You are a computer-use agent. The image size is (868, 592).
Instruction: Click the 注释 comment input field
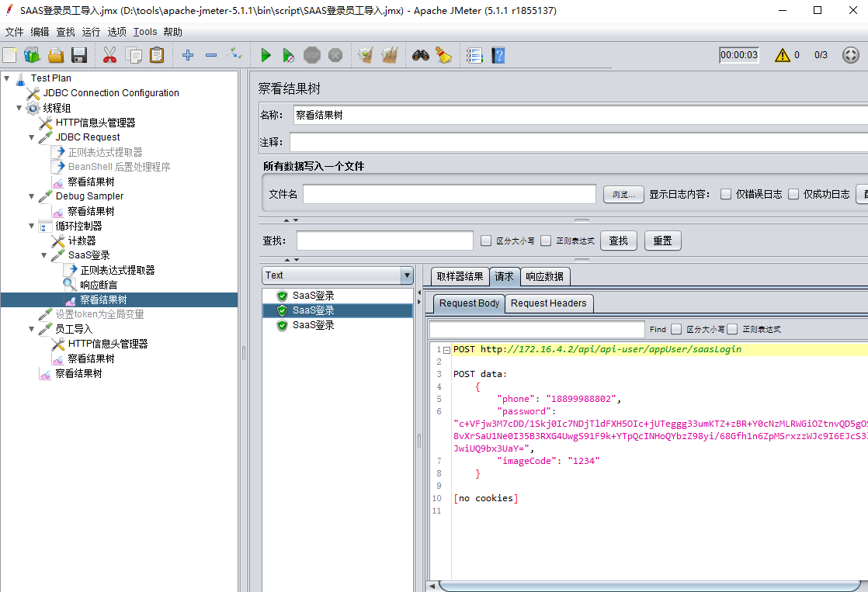pyautogui.click(x=578, y=142)
